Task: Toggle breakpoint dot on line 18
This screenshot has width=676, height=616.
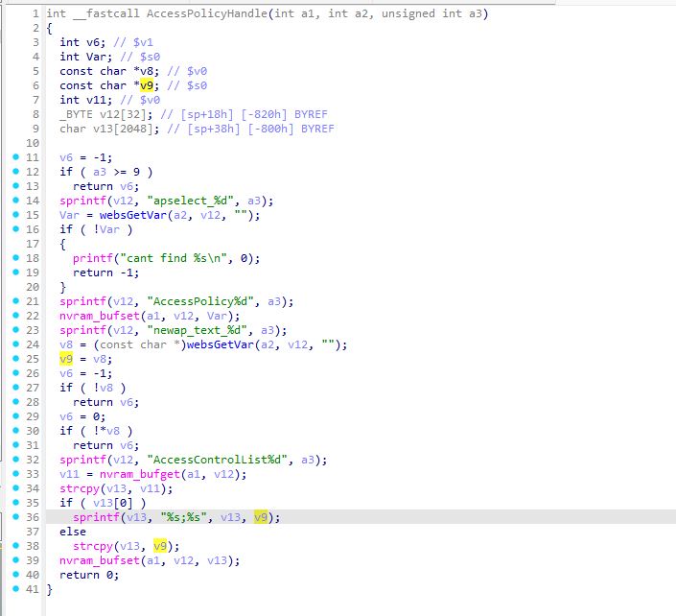Action: pos(16,258)
